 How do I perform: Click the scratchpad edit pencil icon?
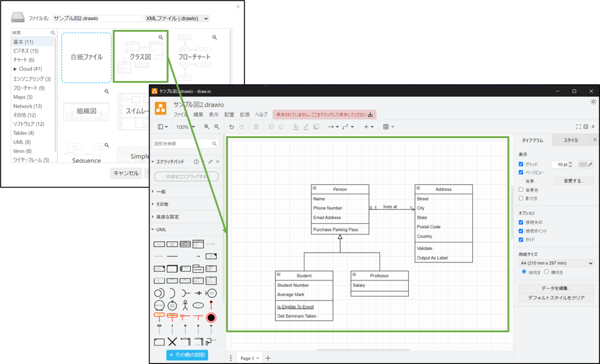[x=210, y=162]
